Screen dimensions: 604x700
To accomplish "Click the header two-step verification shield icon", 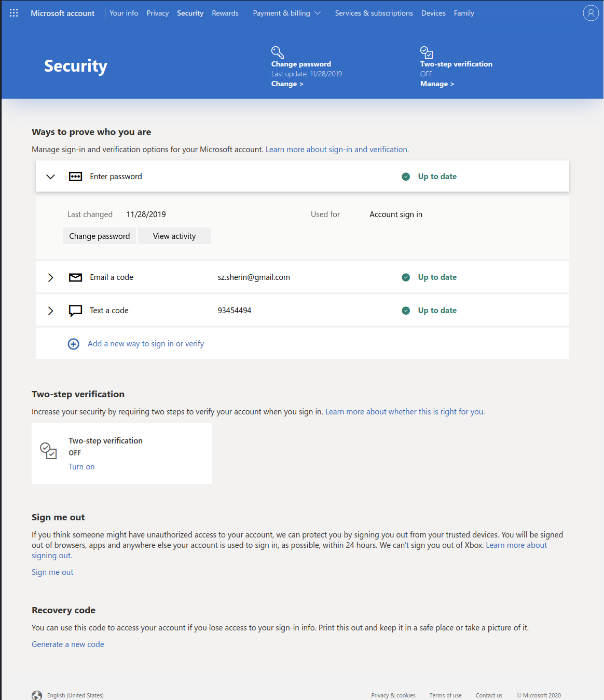I will coord(427,52).
